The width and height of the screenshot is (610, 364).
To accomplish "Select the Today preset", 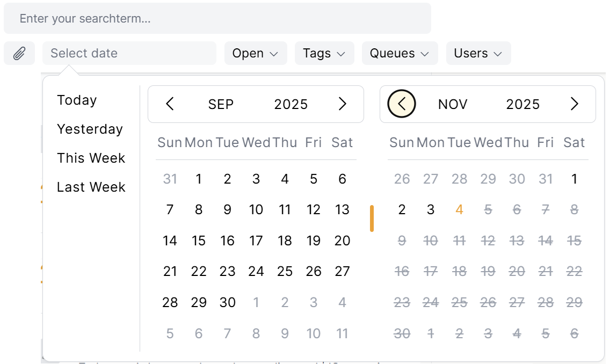I will click(77, 100).
